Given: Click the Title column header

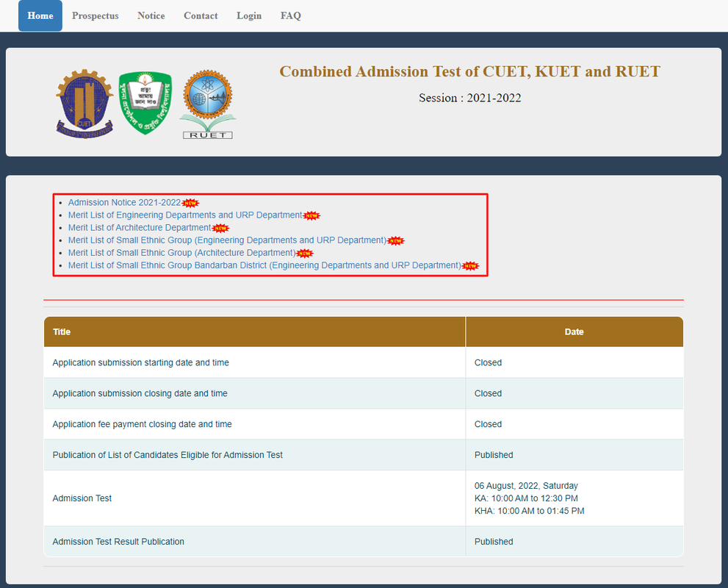Looking at the screenshot, I should (x=254, y=331).
